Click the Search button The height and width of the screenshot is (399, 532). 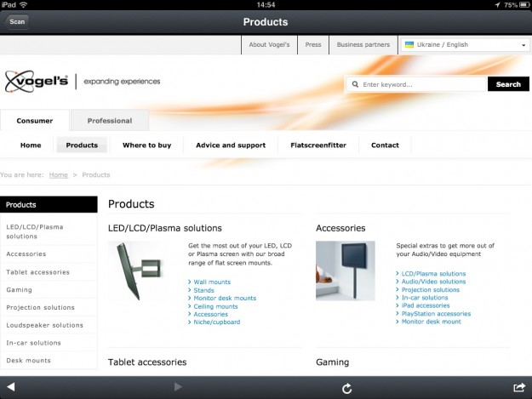pyautogui.click(x=508, y=84)
